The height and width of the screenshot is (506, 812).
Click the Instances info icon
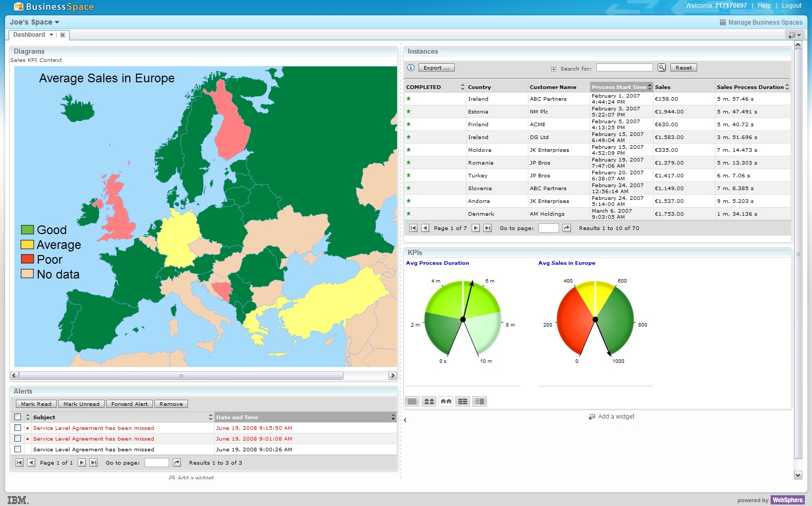(x=410, y=67)
